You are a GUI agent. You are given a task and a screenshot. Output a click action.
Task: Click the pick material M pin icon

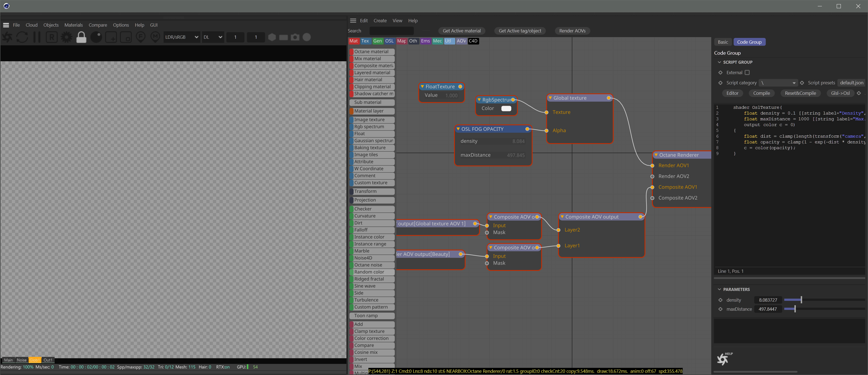[155, 37]
